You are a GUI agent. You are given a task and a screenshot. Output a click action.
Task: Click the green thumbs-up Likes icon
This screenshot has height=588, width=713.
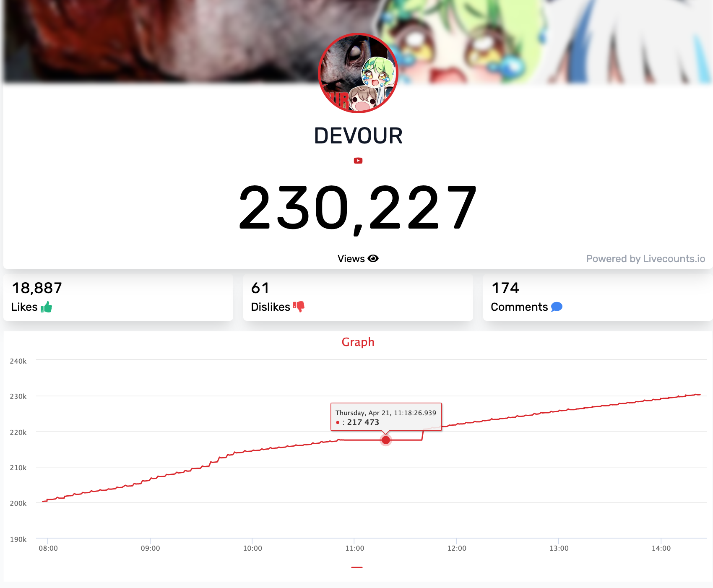[46, 307]
